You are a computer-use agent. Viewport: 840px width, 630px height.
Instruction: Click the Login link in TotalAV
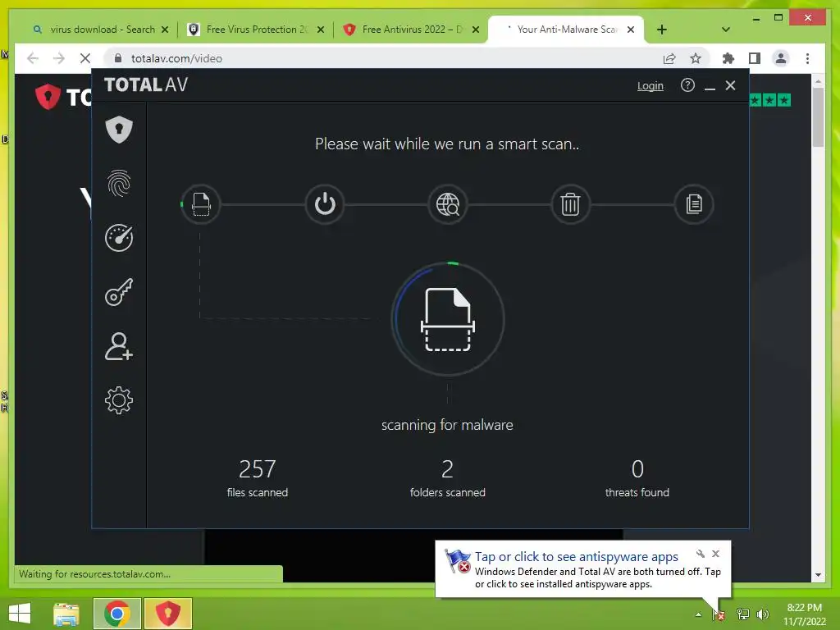tap(651, 85)
